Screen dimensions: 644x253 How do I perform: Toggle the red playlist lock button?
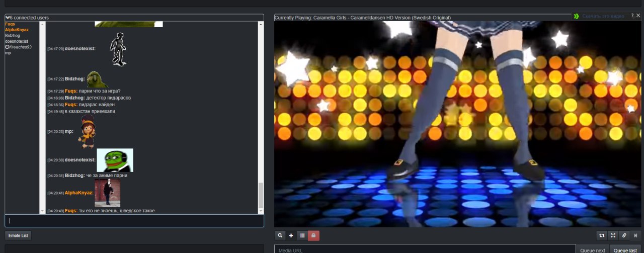pyautogui.click(x=313, y=235)
